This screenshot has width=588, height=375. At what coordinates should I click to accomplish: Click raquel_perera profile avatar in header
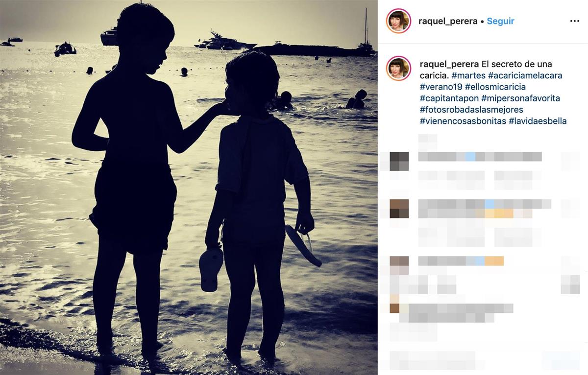398,21
